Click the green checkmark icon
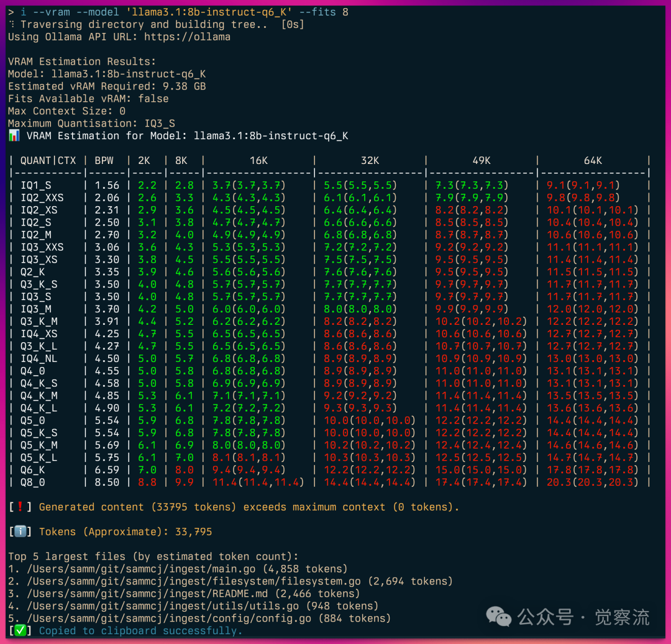 [20, 630]
